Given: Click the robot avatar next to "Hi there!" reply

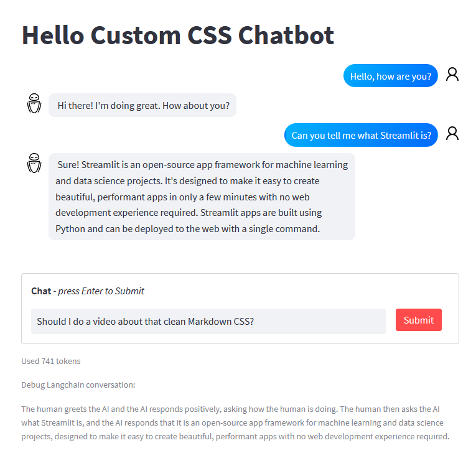Looking at the screenshot, I should click(x=34, y=104).
